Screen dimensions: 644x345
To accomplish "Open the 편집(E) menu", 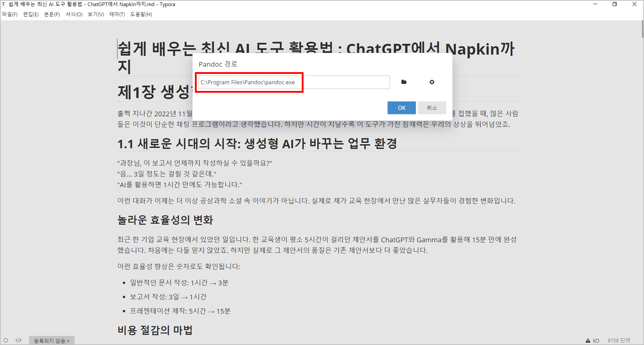I will 31,14.
